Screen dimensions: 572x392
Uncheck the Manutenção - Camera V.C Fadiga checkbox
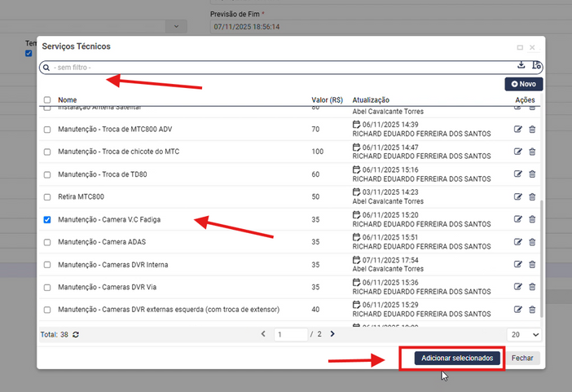click(47, 219)
